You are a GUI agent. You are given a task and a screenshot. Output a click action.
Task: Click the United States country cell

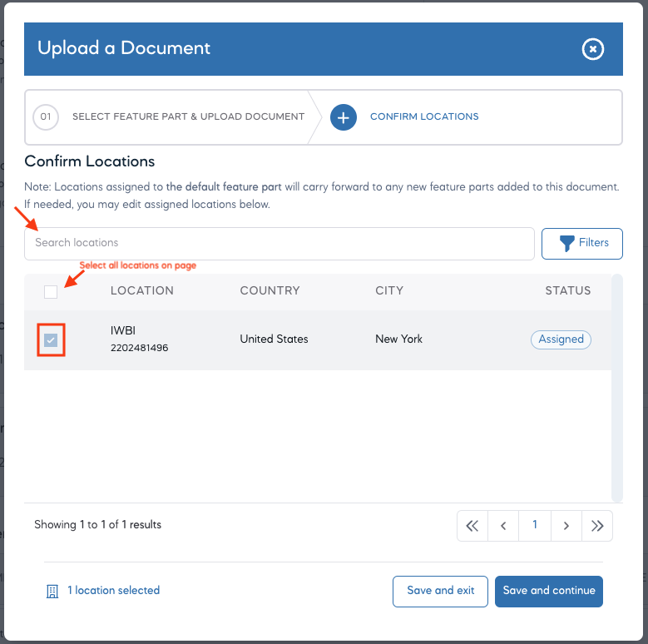click(274, 339)
